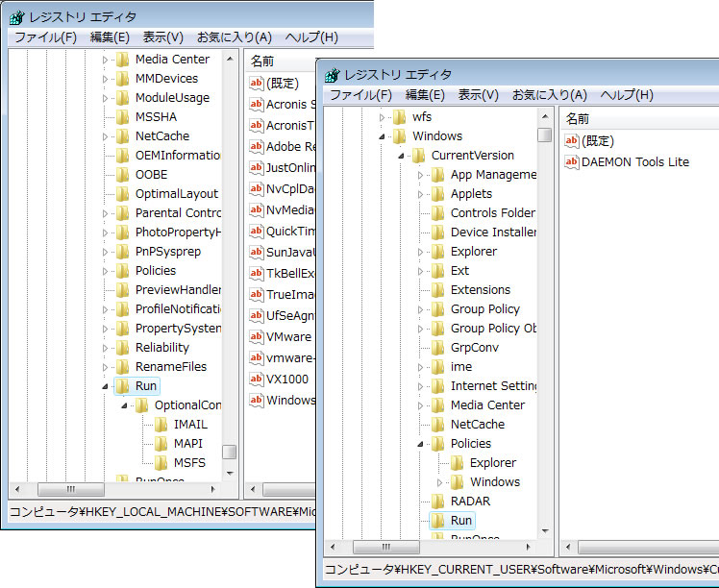Viewport: 719px width, 588px height.
Task: Select the QuickTim value icon in back window
Action: tap(257, 231)
